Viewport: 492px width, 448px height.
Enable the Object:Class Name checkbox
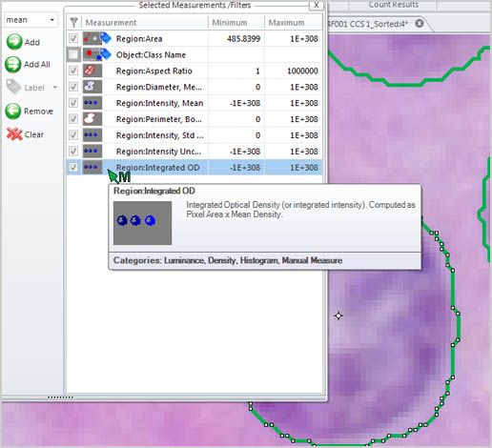pyautogui.click(x=73, y=54)
